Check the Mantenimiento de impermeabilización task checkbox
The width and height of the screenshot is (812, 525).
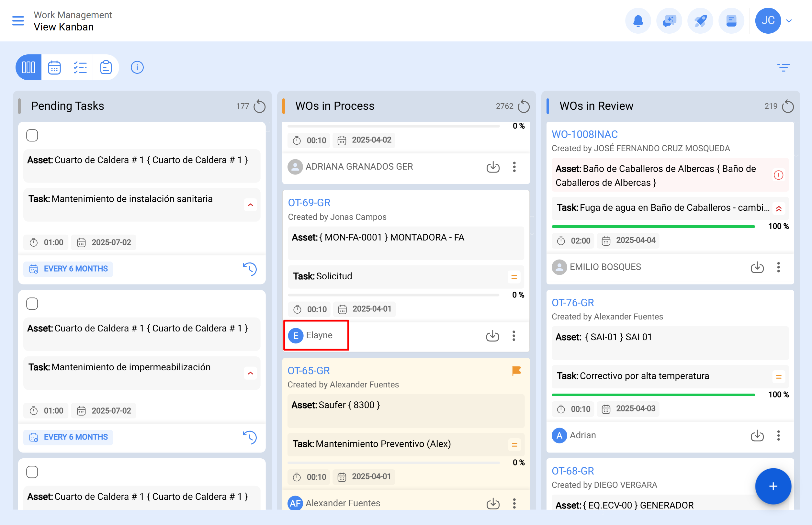pos(32,303)
